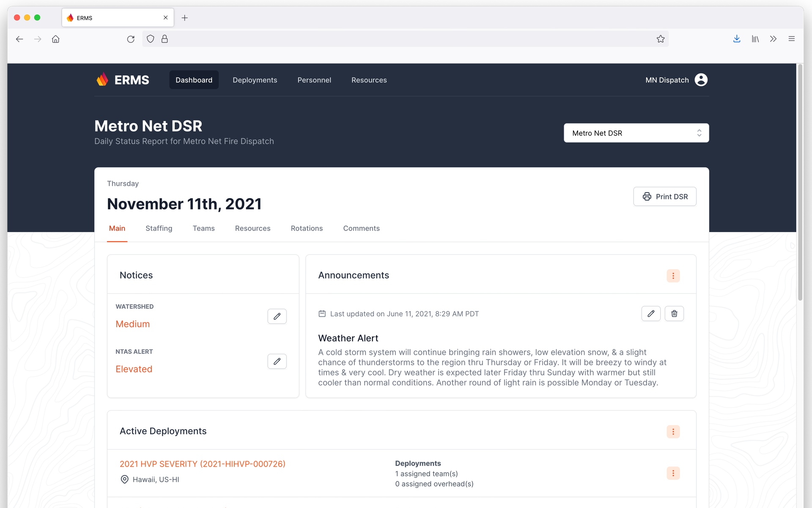Image resolution: width=812 pixels, height=508 pixels.
Task: Edit the NTAS Alert notice level
Action: tap(277, 362)
